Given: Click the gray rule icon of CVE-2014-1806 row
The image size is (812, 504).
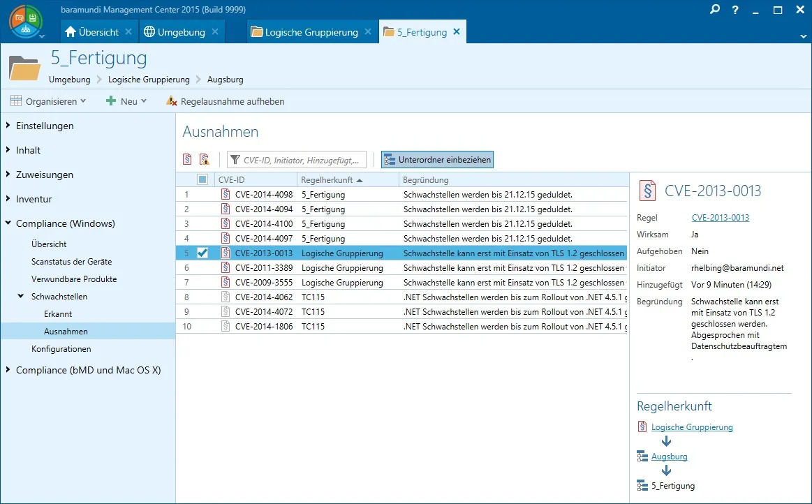Looking at the screenshot, I should (226, 326).
